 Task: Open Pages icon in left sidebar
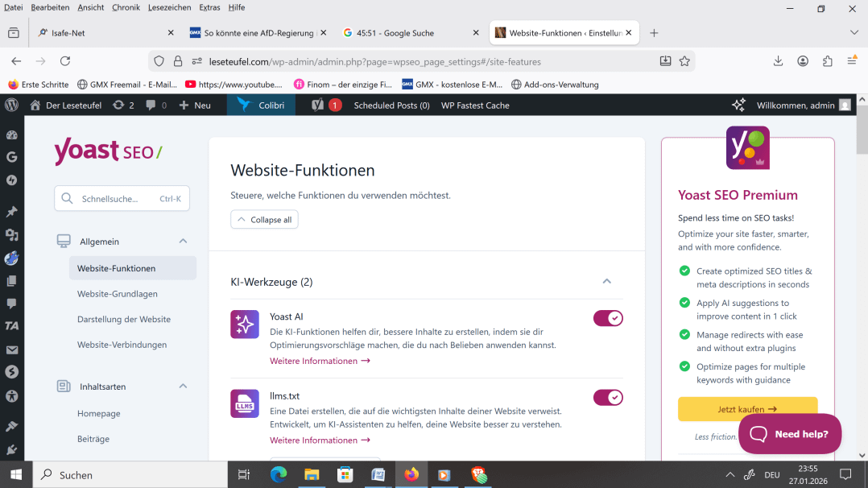11,281
